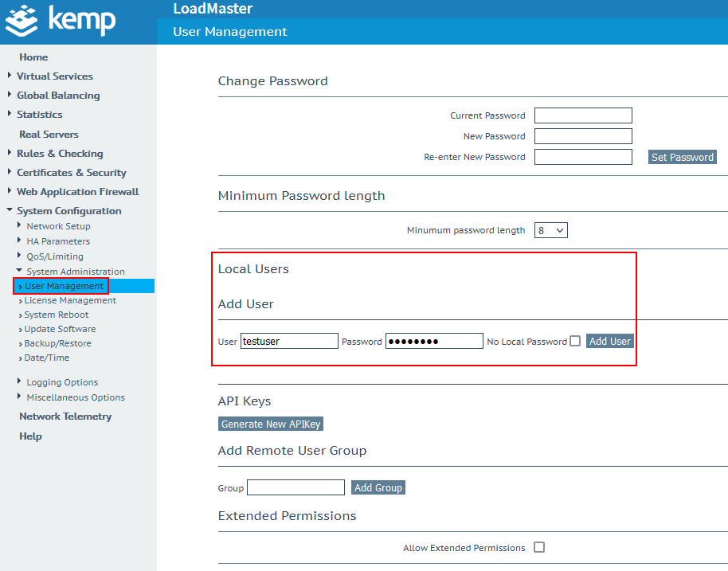Click the Add User button
Image resolution: width=728 pixels, height=571 pixels.
610,341
